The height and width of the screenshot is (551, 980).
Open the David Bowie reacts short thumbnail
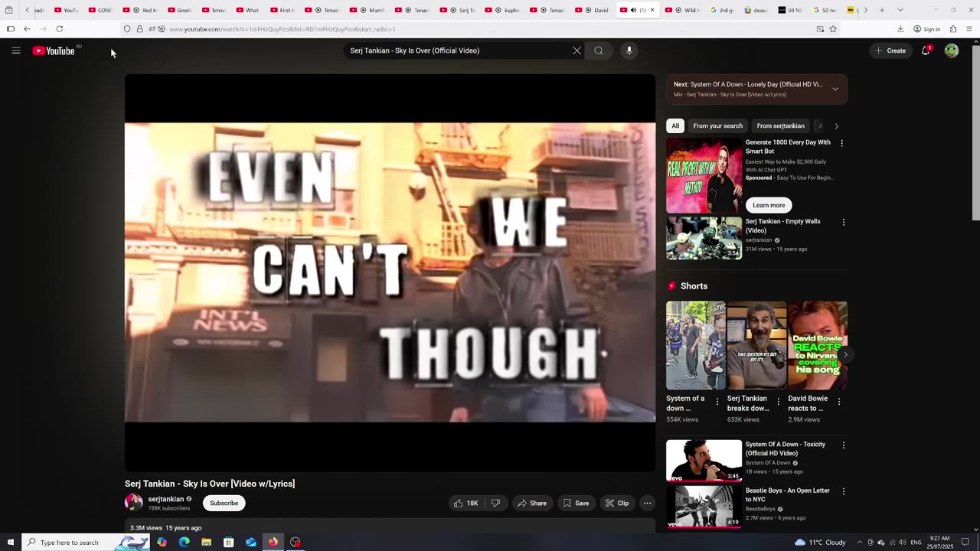[x=818, y=345]
